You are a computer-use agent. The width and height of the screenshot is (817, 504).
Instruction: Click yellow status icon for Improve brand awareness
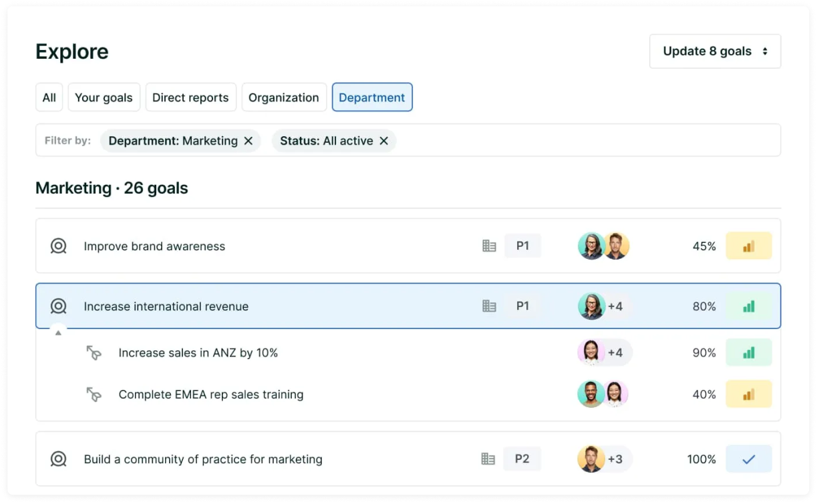(749, 246)
